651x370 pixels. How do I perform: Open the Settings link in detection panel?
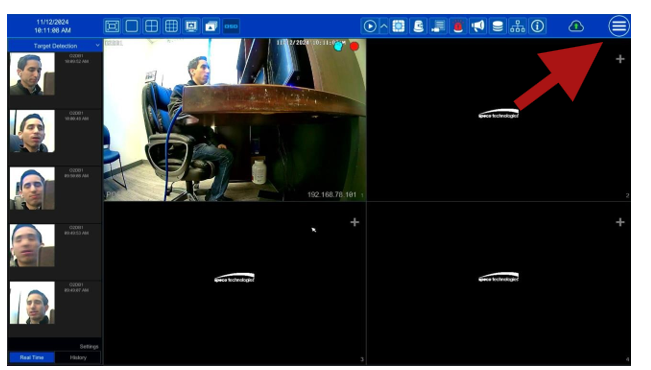[89, 346]
